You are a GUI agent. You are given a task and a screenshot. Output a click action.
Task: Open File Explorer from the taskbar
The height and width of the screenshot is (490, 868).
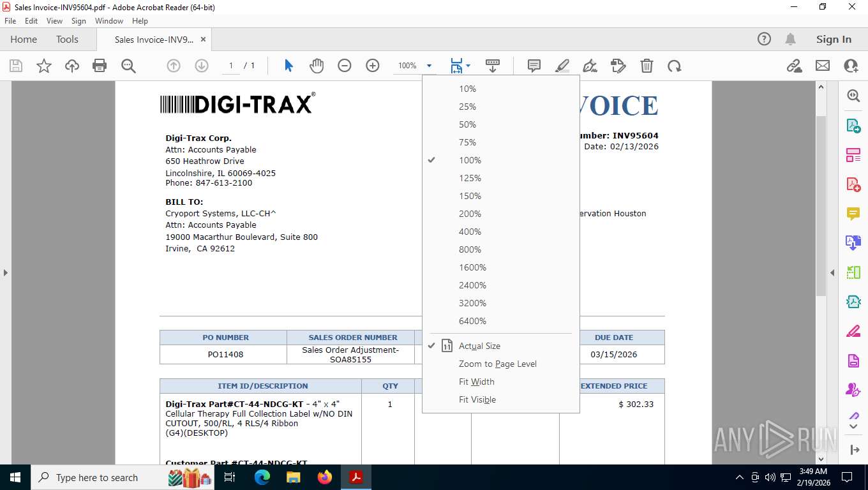294,477
